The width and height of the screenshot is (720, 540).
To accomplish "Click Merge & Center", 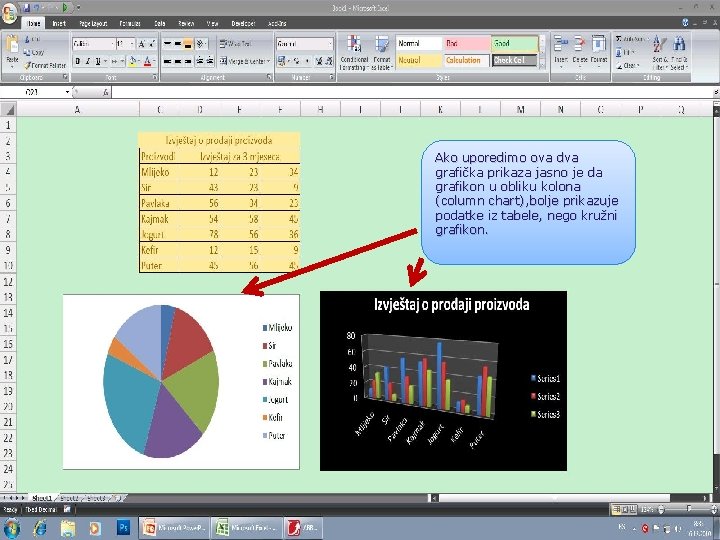I will coord(244,61).
